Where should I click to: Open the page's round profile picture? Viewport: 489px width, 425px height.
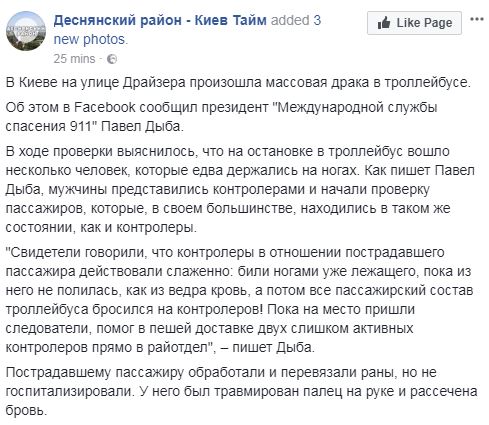pyautogui.click(x=26, y=31)
